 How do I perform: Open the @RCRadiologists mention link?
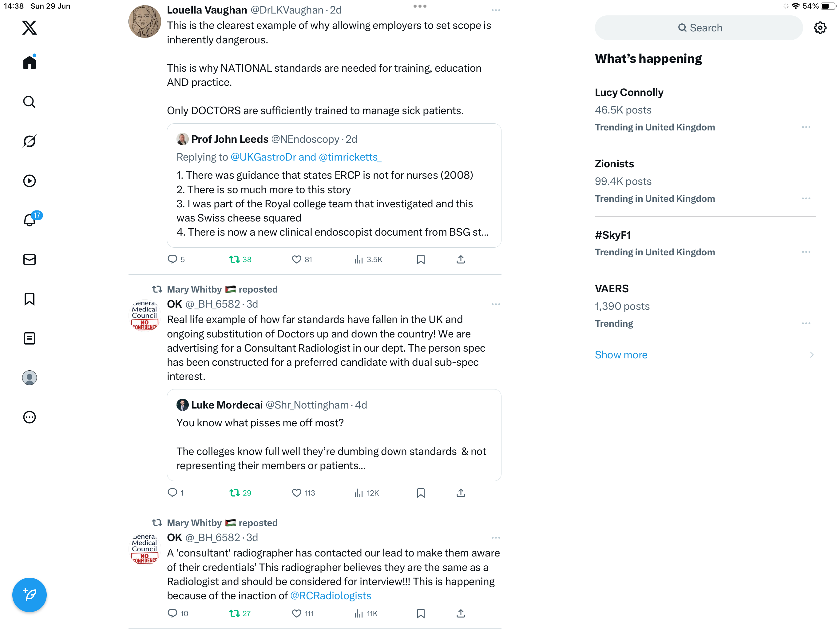pyautogui.click(x=331, y=596)
